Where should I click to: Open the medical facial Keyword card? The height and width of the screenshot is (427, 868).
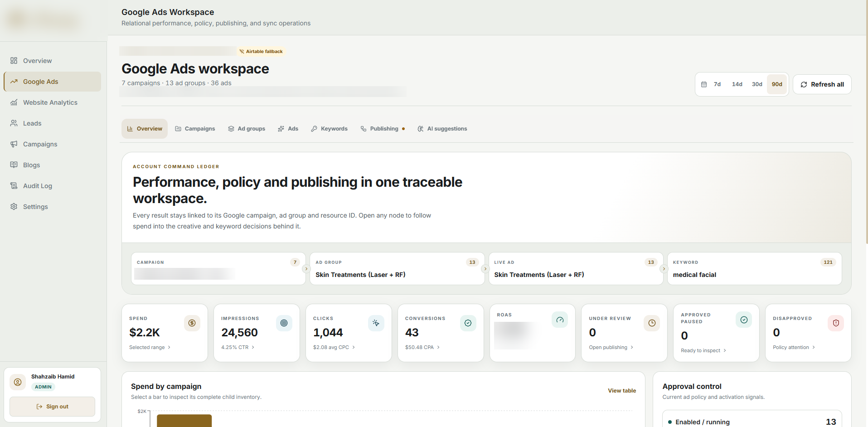pyautogui.click(x=754, y=269)
